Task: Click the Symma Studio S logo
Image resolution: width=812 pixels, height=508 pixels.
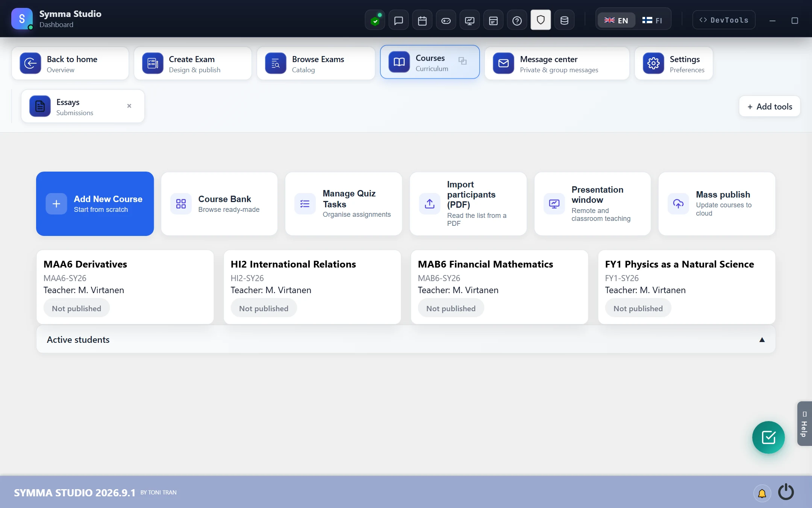Action: 22,18
